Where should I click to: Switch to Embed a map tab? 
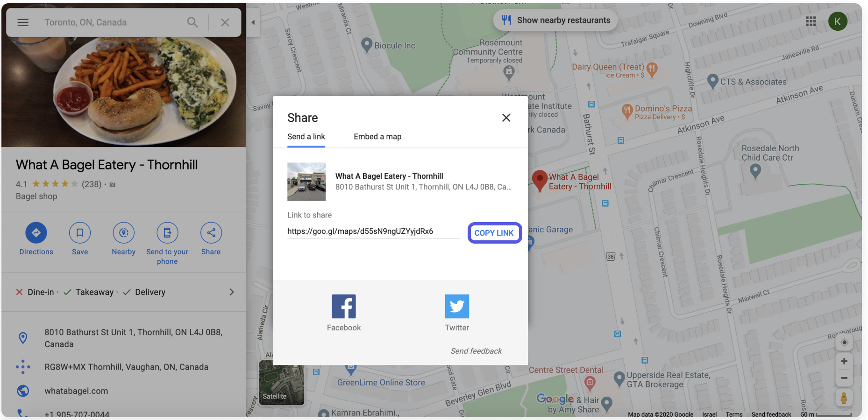[x=377, y=137]
